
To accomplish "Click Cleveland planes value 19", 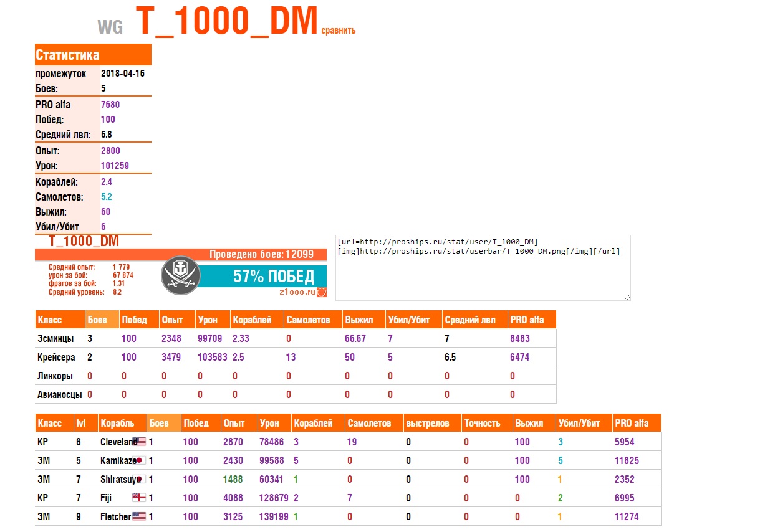I will click(352, 442).
